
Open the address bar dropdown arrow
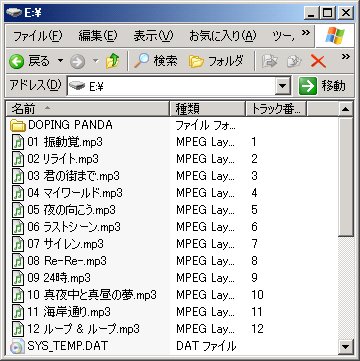(283, 86)
